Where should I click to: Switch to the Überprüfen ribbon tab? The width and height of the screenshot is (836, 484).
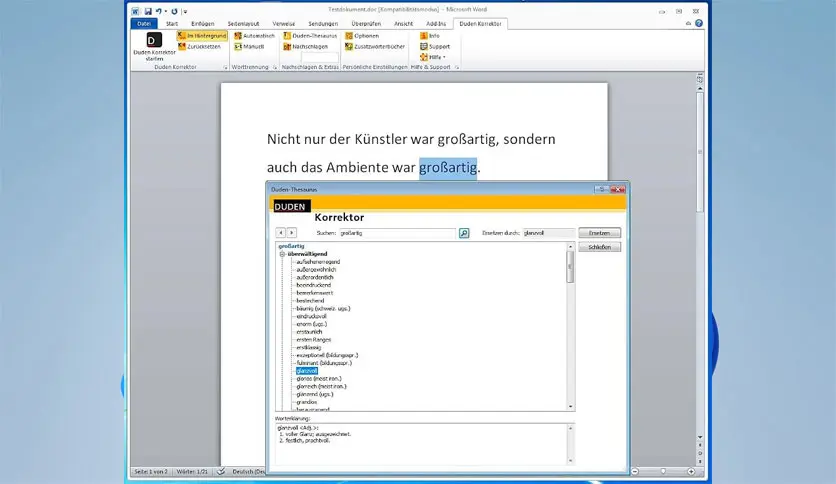click(366, 23)
